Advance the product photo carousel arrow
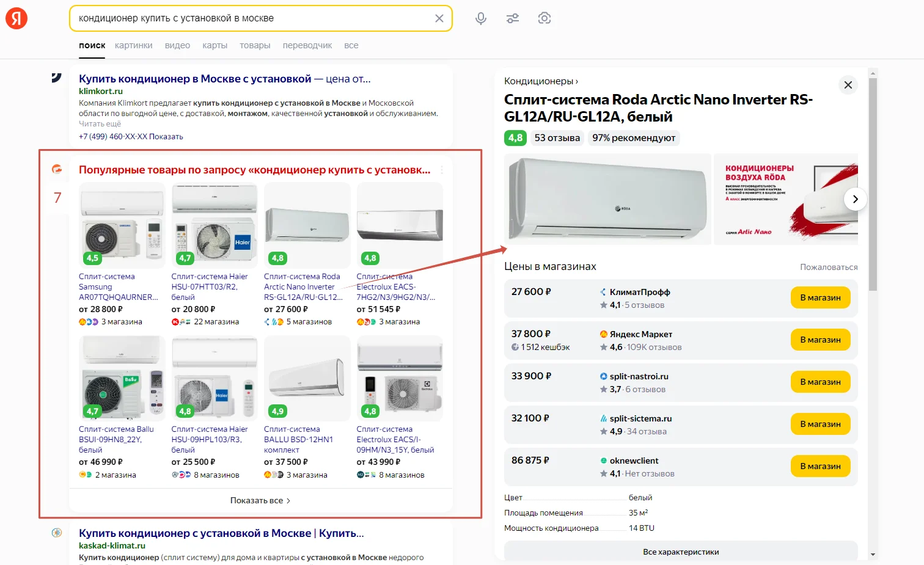The height and width of the screenshot is (565, 924). (x=855, y=199)
